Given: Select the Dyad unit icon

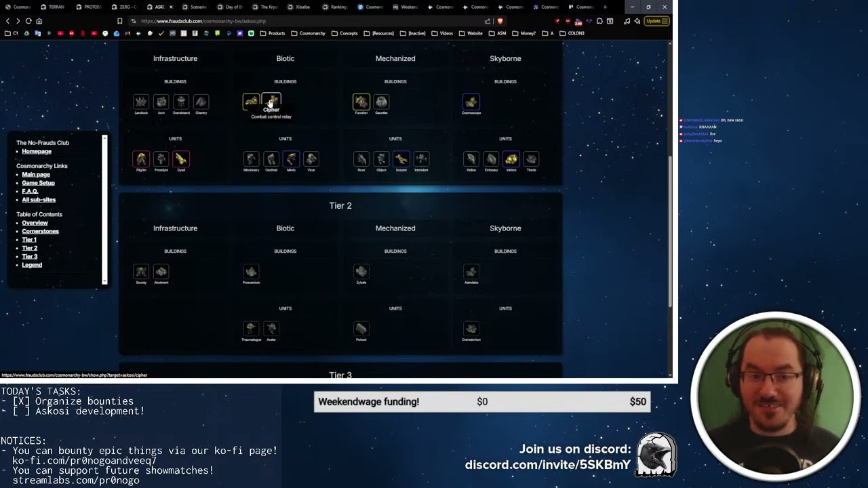Looking at the screenshot, I should click(x=181, y=159).
